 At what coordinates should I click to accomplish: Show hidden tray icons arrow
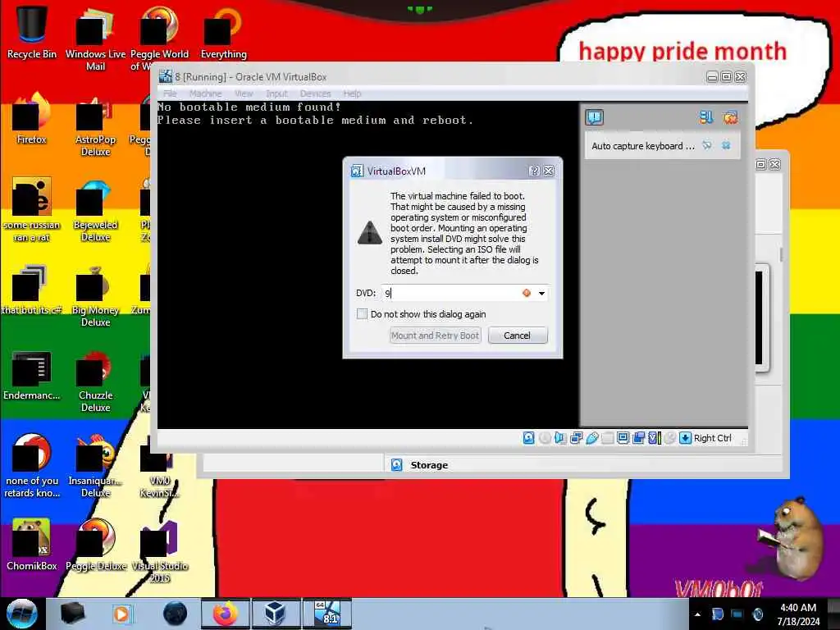point(697,614)
